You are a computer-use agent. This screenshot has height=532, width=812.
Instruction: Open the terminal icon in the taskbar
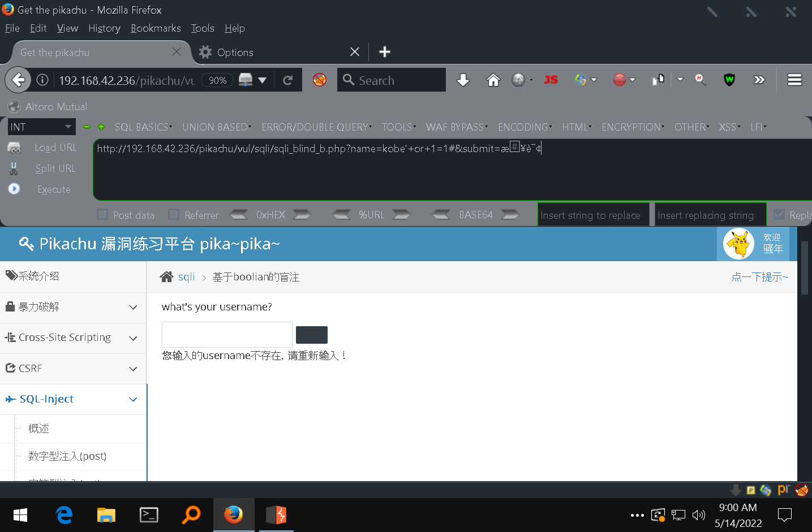click(149, 515)
